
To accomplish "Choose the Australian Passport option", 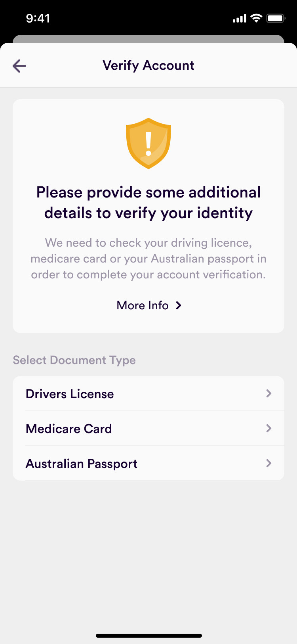I will [x=82, y=464].
